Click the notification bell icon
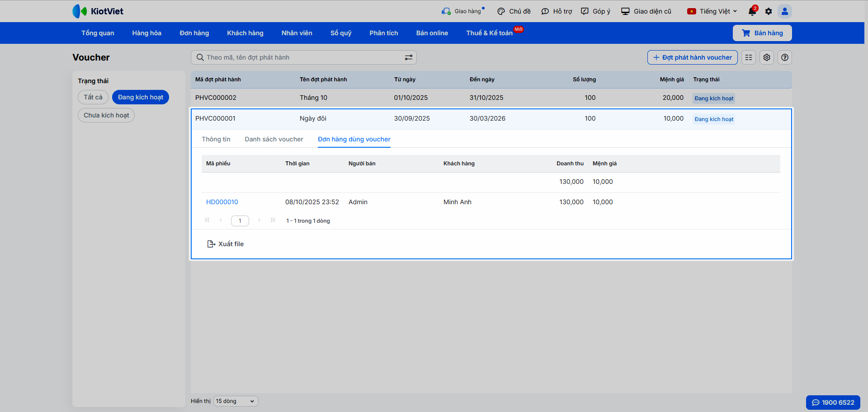The image size is (868, 412). point(752,12)
